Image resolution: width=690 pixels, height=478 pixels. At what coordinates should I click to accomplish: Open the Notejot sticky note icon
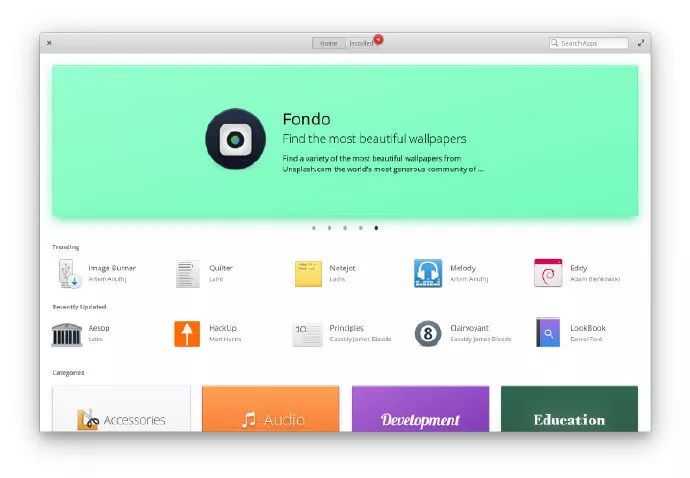pyautogui.click(x=308, y=274)
